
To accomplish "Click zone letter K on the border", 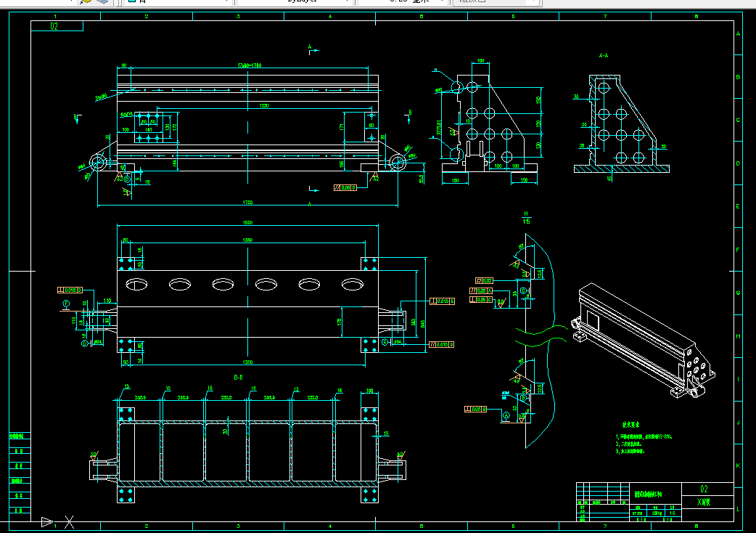I will click(738, 465).
